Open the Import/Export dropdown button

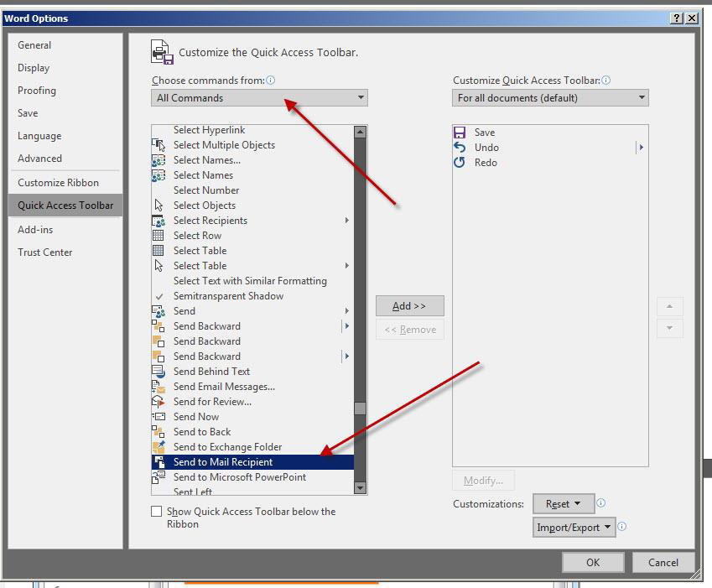[574, 527]
